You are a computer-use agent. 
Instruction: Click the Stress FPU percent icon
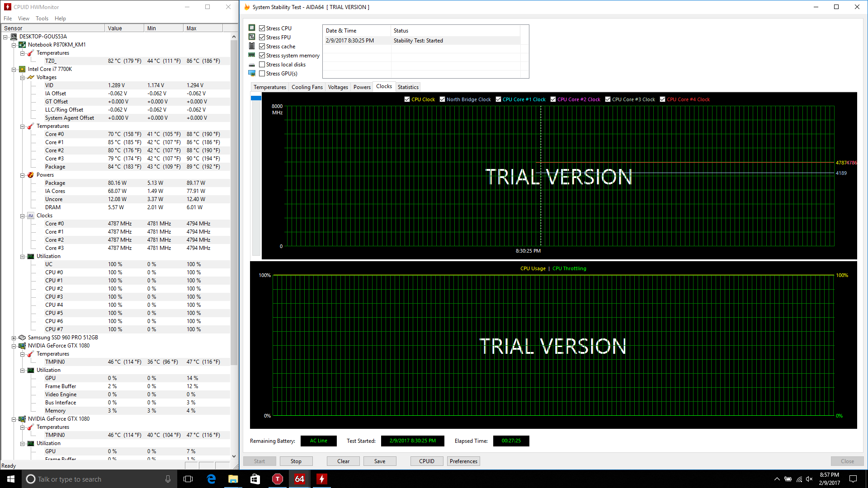[x=252, y=37]
